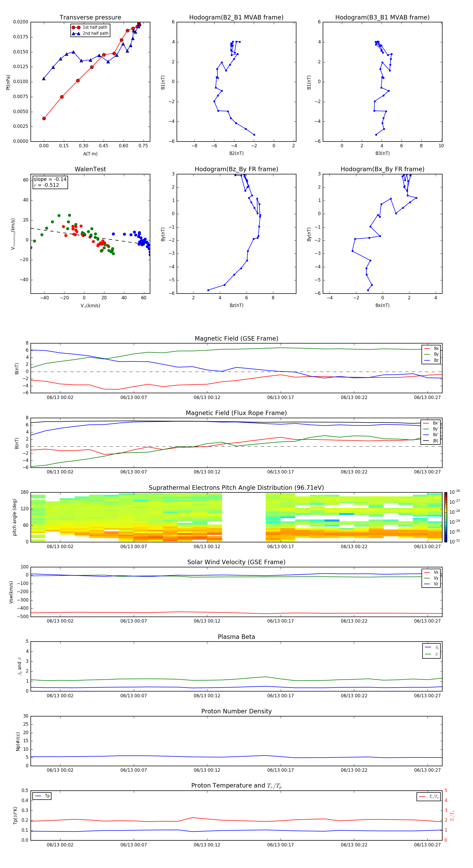The width and height of the screenshot is (473, 868).
Task: Click the Bz entry in GSE magnetic field legend
Action: [x=431, y=360]
